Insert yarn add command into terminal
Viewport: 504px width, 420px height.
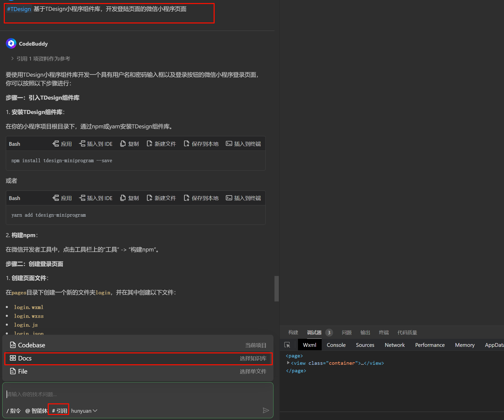[243, 198]
